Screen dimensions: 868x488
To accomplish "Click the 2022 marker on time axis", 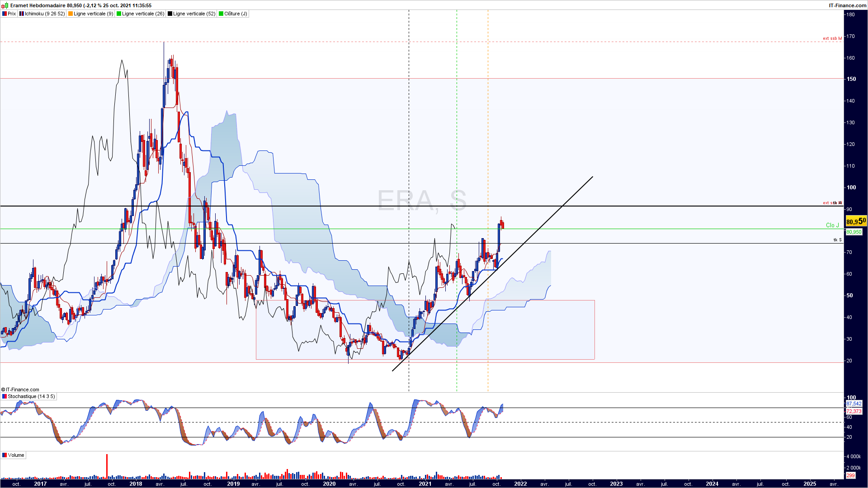I will point(520,484).
